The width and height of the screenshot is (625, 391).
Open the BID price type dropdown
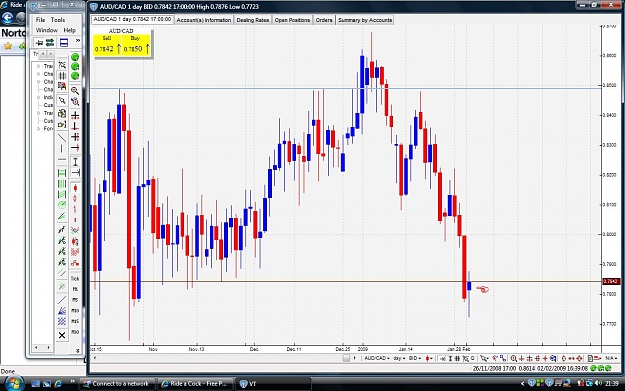[x=415, y=358]
